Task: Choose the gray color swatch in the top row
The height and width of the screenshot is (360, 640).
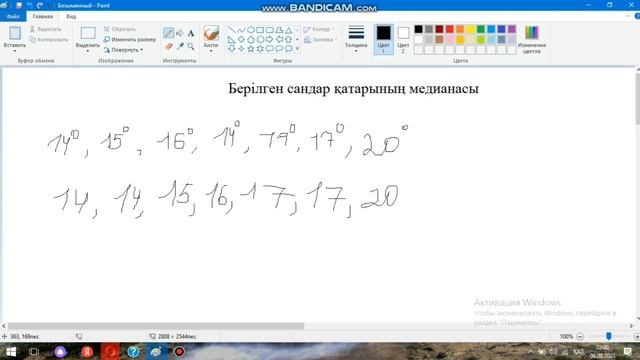Action: (429, 29)
